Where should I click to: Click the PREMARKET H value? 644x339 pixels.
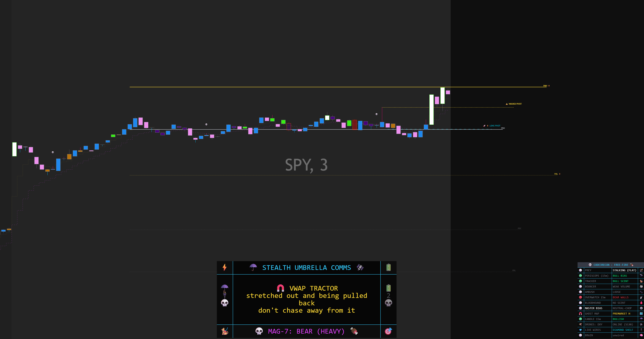(x=621, y=313)
